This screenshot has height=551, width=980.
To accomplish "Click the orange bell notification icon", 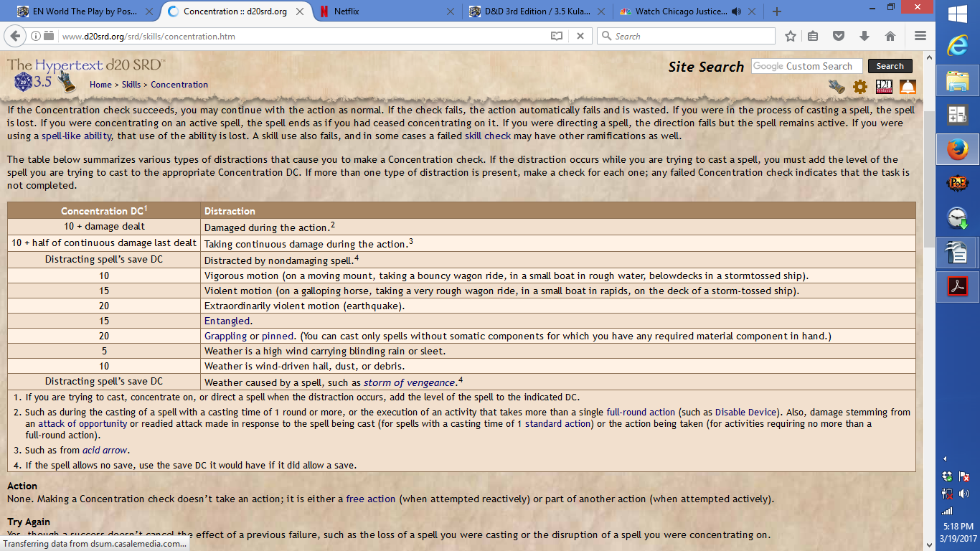I will pos(908,87).
